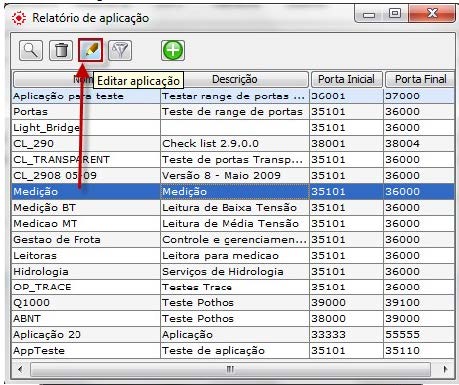Click the green plus add icon

[173, 51]
